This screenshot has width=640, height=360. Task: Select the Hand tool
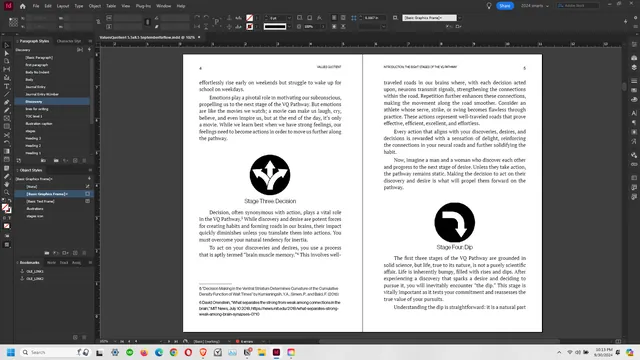[x=7, y=184]
